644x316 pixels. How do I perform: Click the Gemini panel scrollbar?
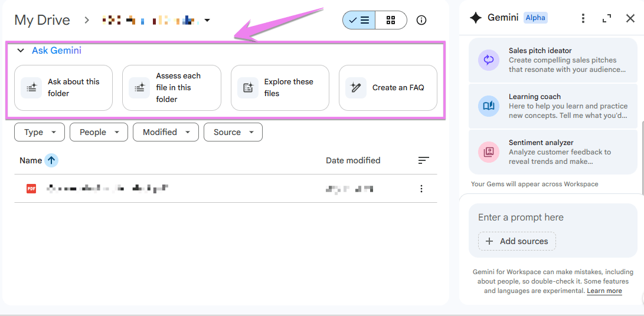[x=642, y=157]
